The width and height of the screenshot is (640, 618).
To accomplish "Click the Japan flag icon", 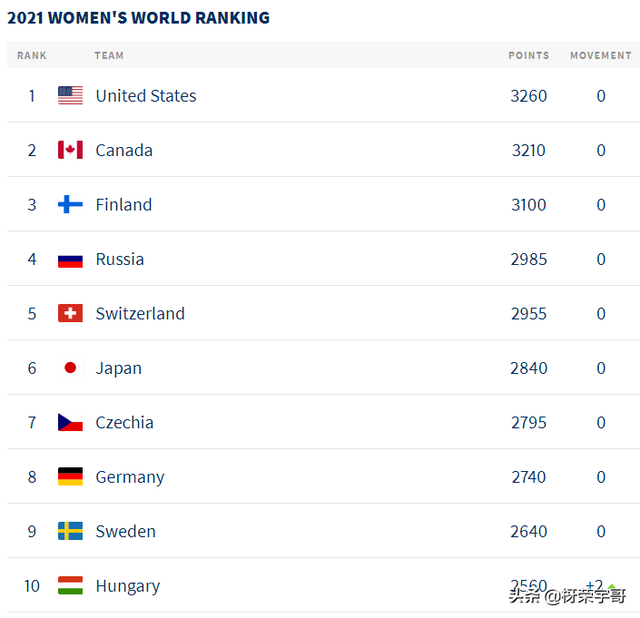I will [70, 368].
